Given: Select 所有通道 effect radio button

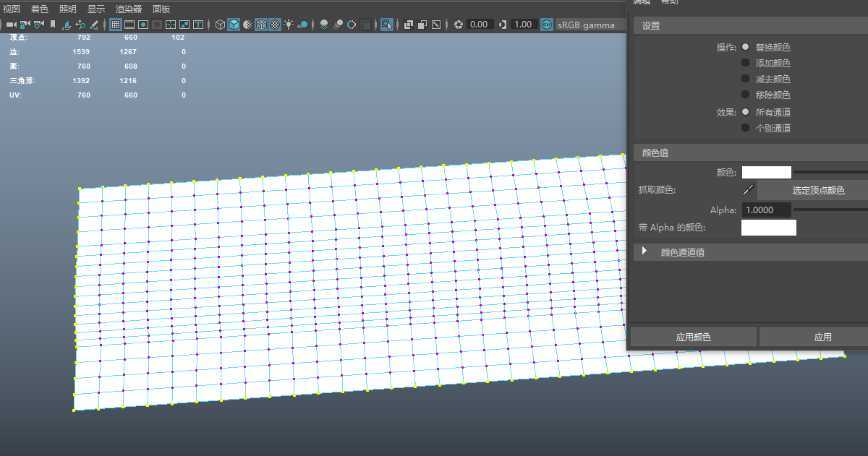Looking at the screenshot, I should [x=746, y=112].
